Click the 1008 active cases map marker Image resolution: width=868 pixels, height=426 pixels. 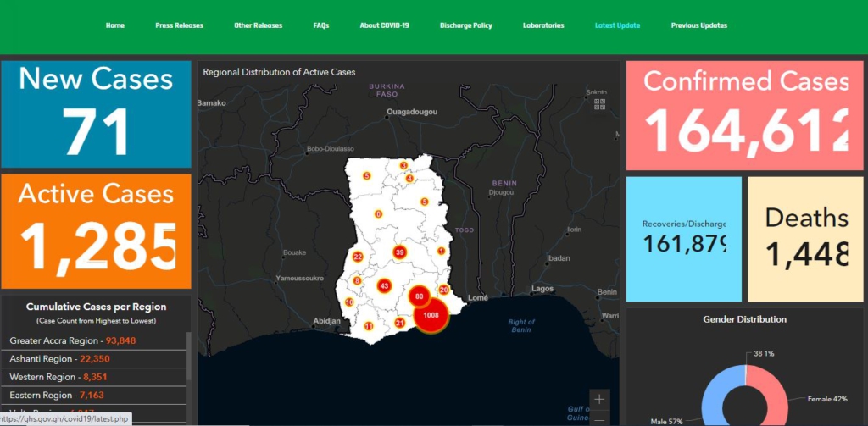click(x=431, y=315)
